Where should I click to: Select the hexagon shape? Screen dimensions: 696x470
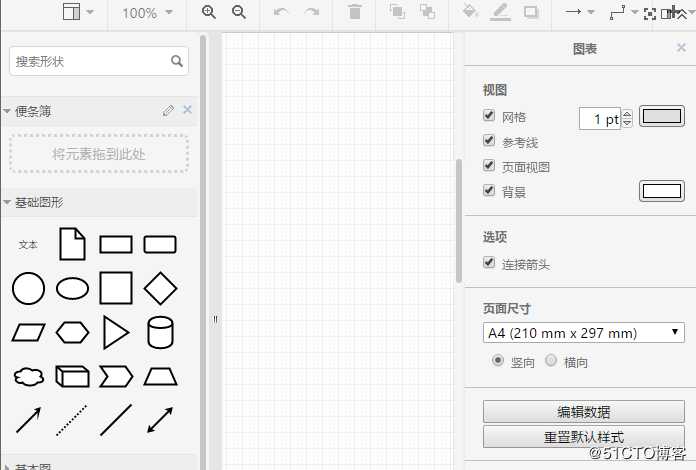[x=72, y=332]
